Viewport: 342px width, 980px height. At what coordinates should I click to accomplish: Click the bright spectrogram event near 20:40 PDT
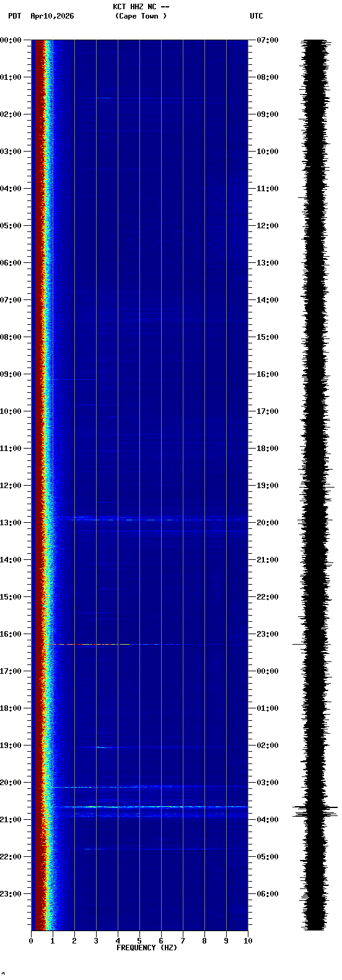click(151, 807)
